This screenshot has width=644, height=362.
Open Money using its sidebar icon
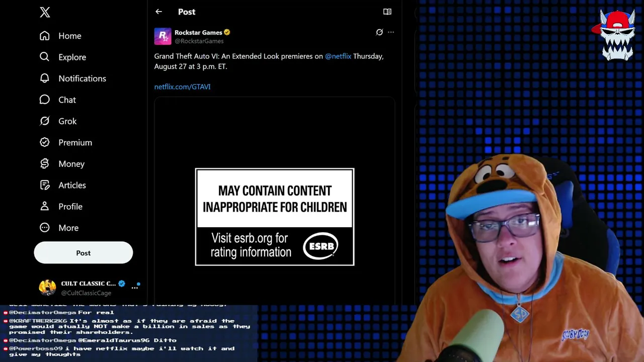[x=45, y=164]
